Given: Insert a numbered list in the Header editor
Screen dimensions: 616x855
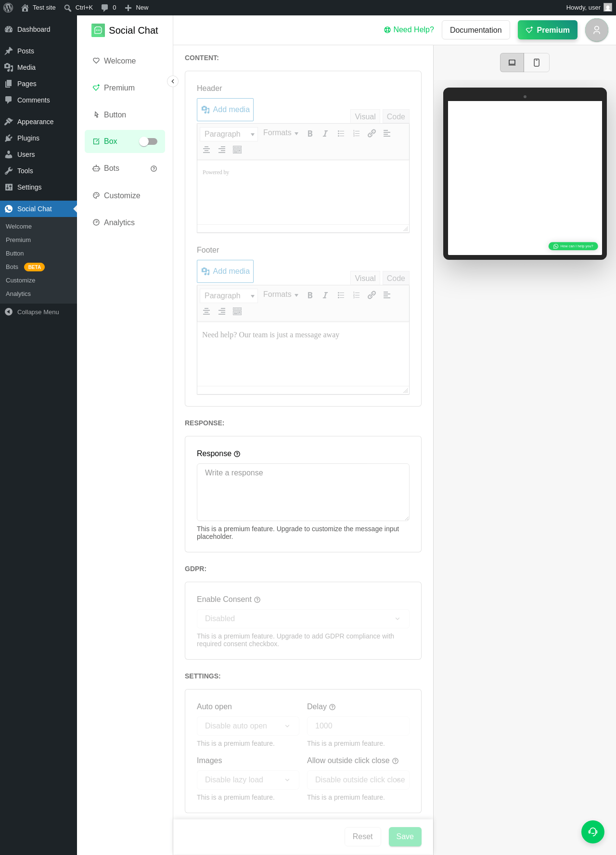Looking at the screenshot, I should point(356,134).
